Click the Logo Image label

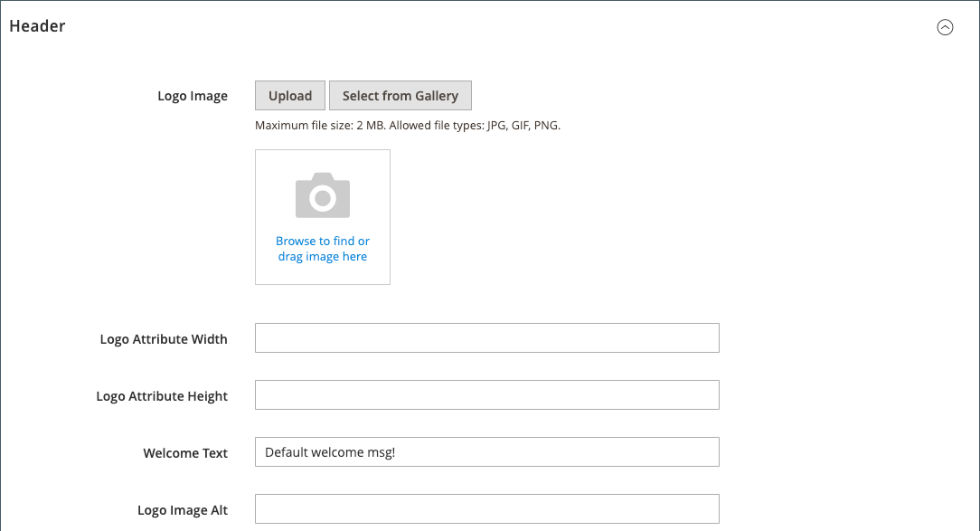click(x=193, y=96)
